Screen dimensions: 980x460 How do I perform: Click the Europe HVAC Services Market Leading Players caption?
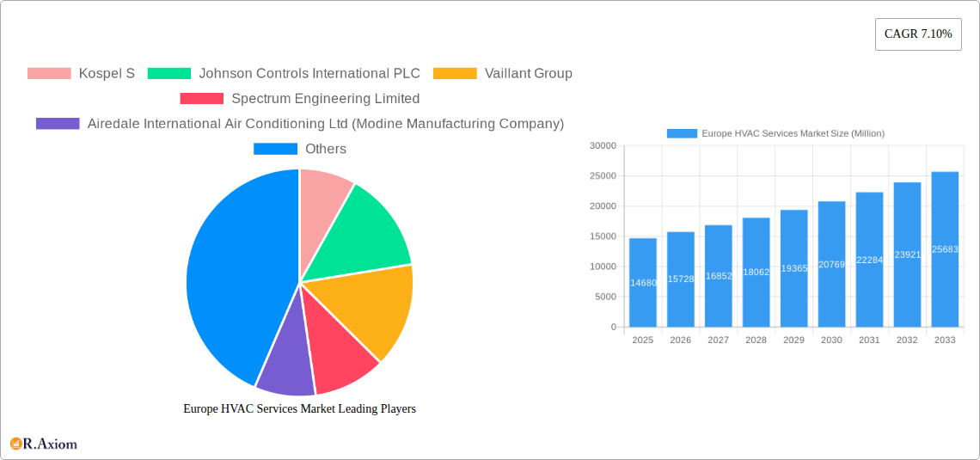click(x=299, y=408)
